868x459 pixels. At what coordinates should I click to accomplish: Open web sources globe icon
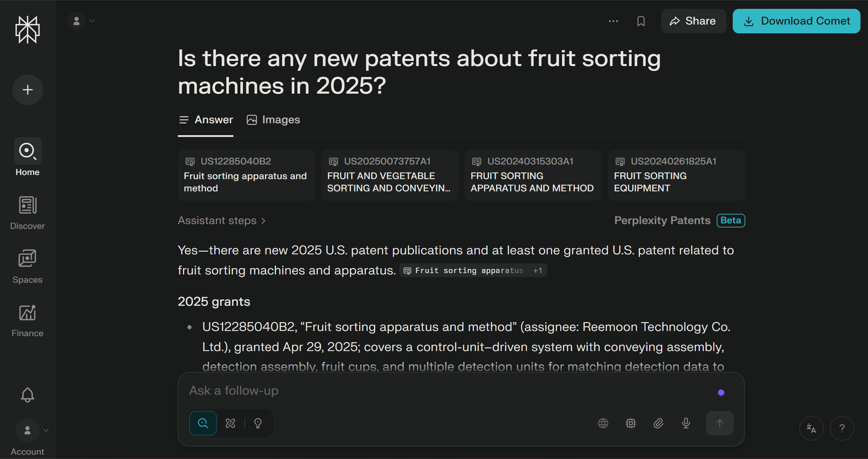[x=603, y=423]
